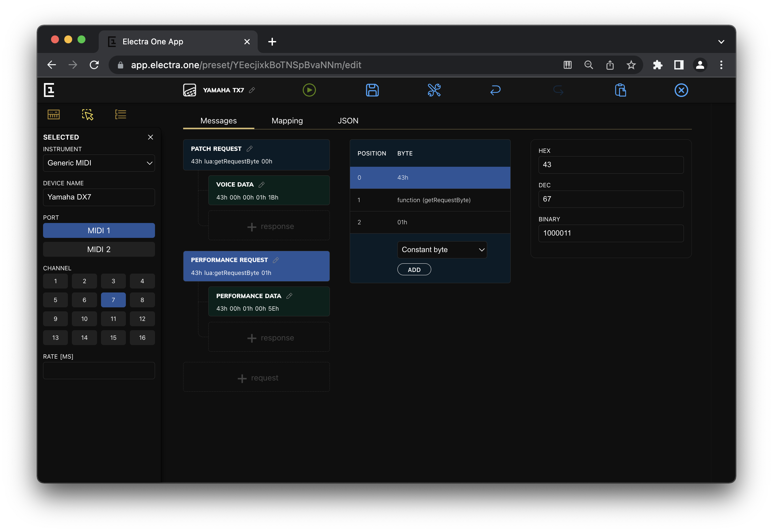This screenshot has height=532, width=773.
Task: Edit PATCH REQUEST name with pencil icon
Action: click(x=249, y=149)
